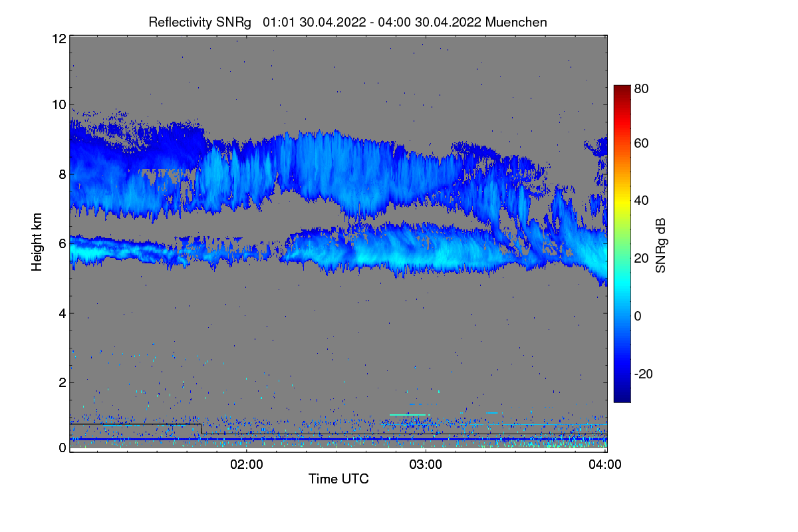Image resolution: width=798 pixels, height=532 pixels.
Task: Click the colorbar value 60
Action: pyautogui.click(x=641, y=144)
